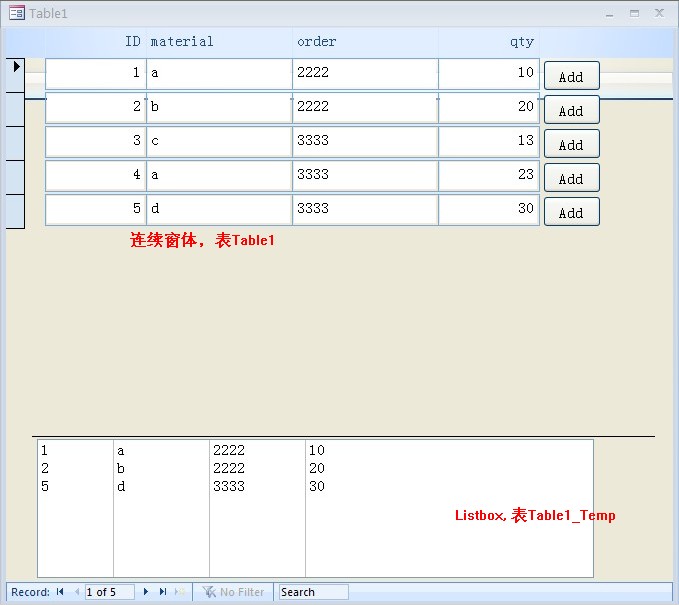Click Add button for row with qty 13
679x605 pixels.
(x=571, y=144)
